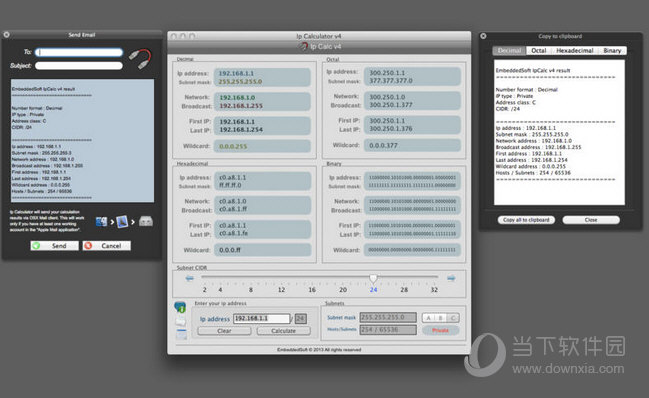Click decimal Ip address 192.168.1.1
The height and width of the screenshot is (398, 649).
[236, 73]
